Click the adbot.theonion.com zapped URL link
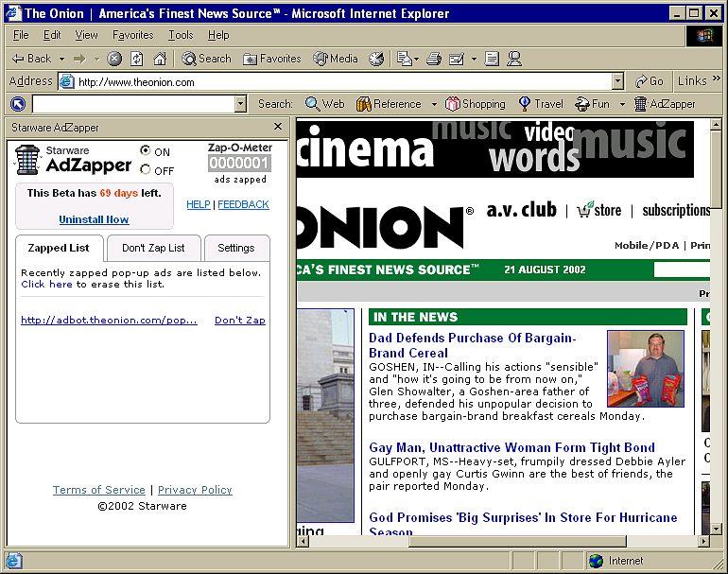This screenshot has height=574, width=728. tap(109, 320)
